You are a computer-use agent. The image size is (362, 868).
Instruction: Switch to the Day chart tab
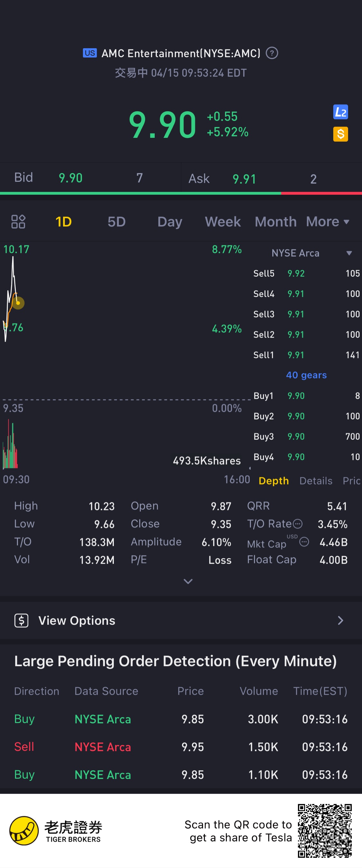click(x=170, y=221)
